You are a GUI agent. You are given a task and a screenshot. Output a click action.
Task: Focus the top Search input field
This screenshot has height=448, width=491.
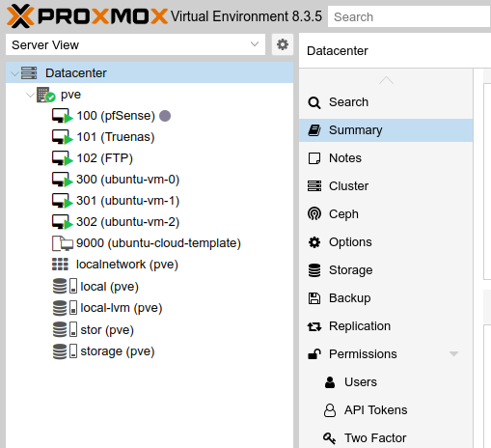[409, 16]
